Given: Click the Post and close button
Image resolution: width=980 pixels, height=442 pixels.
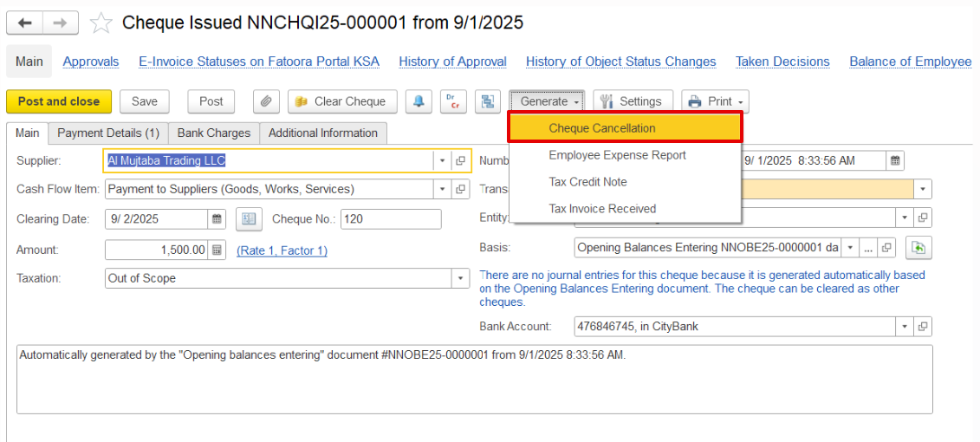Looking at the screenshot, I should [x=59, y=101].
